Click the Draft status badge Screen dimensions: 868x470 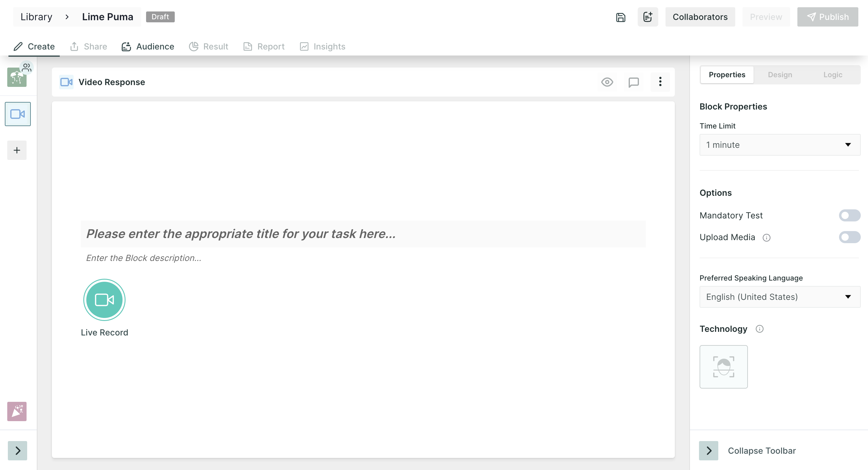160,17
